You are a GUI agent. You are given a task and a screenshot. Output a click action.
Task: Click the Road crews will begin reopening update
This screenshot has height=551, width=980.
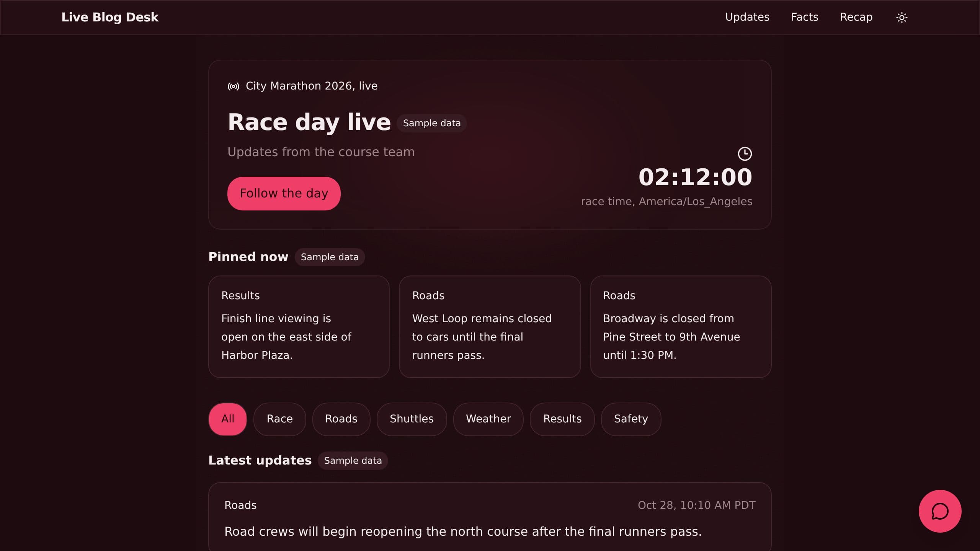(463, 531)
